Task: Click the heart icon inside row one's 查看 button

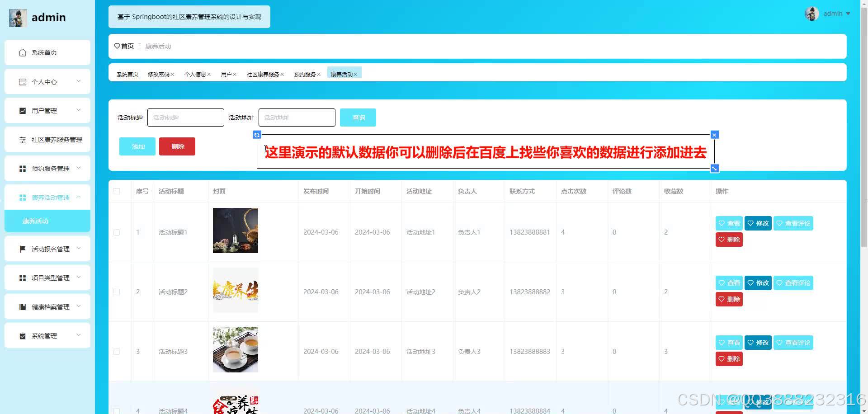Action: [722, 223]
